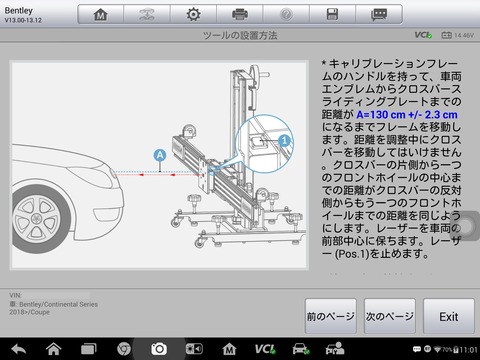Click the vehicle swap icon in toolbar
Screen dimensions: 480x360
(x=147, y=15)
